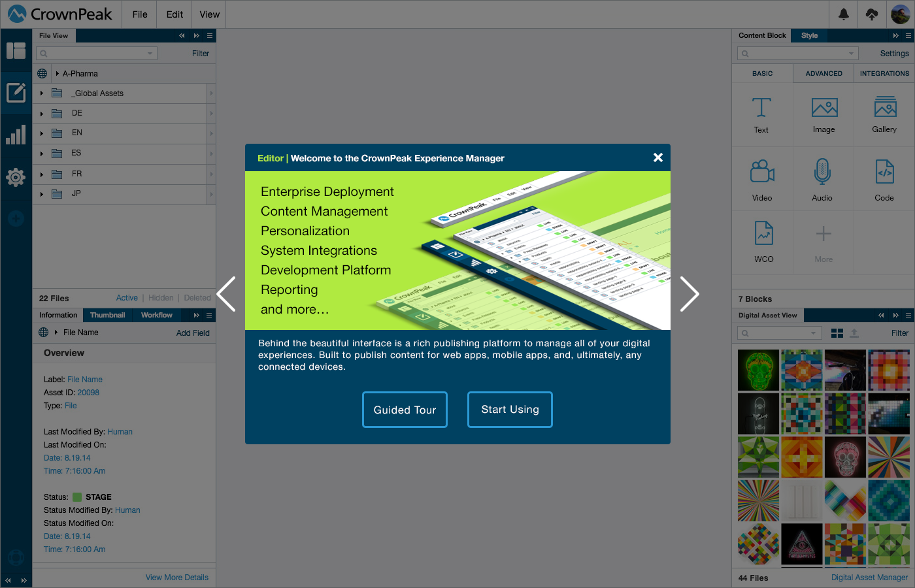
Task: Click Filter in Digital Asset View
Action: pyautogui.click(x=900, y=333)
